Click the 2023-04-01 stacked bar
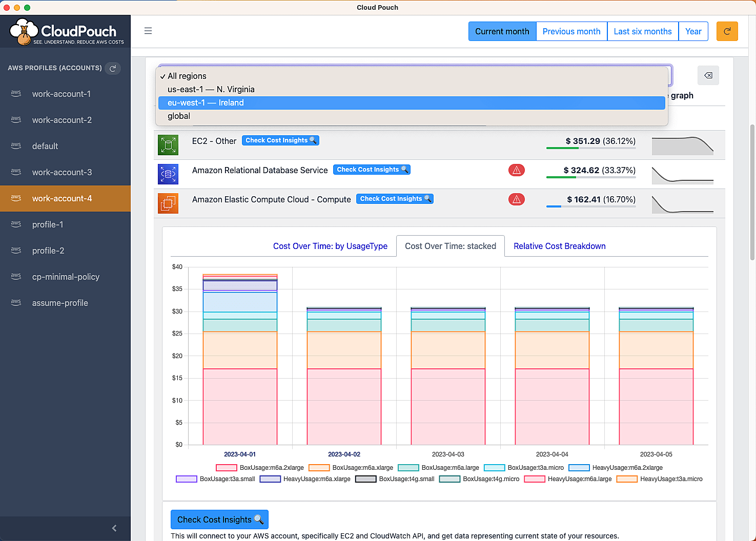 coord(240,360)
